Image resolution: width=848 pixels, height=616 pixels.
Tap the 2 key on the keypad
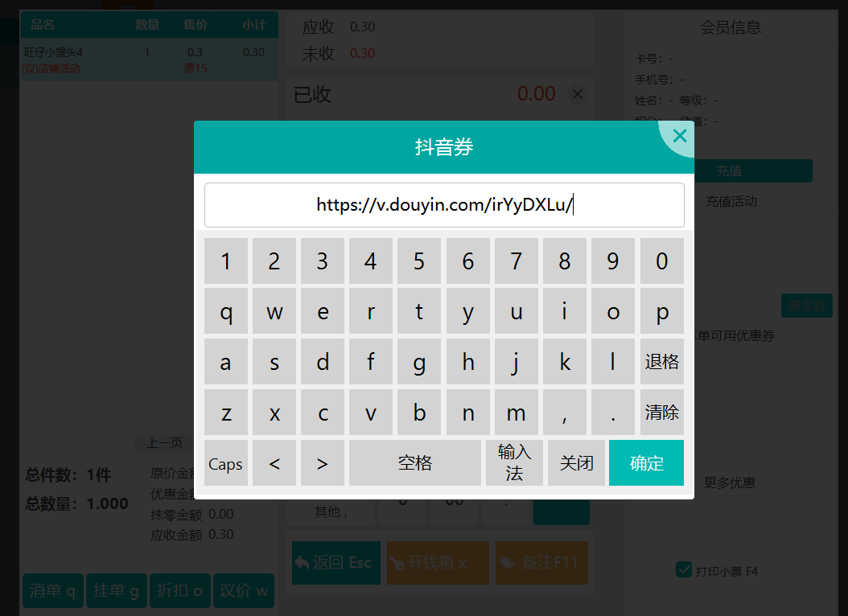pos(274,261)
